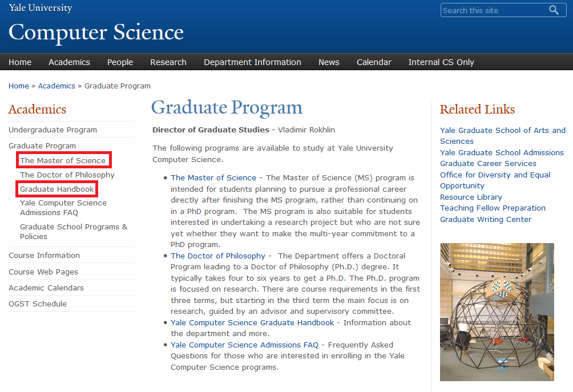Go to the Internal CS Only page
This screenshot has height=392, width=573.
pos(441,62)
